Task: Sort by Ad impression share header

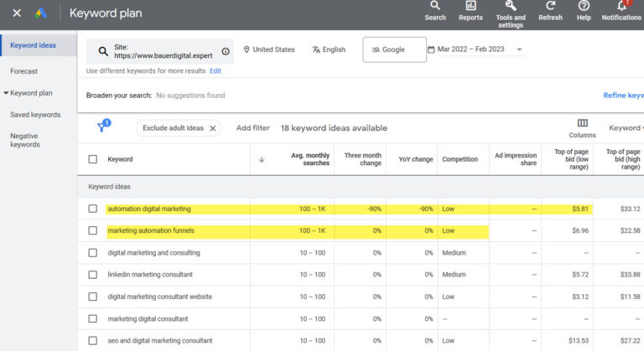Action: (x=516, y=159)
